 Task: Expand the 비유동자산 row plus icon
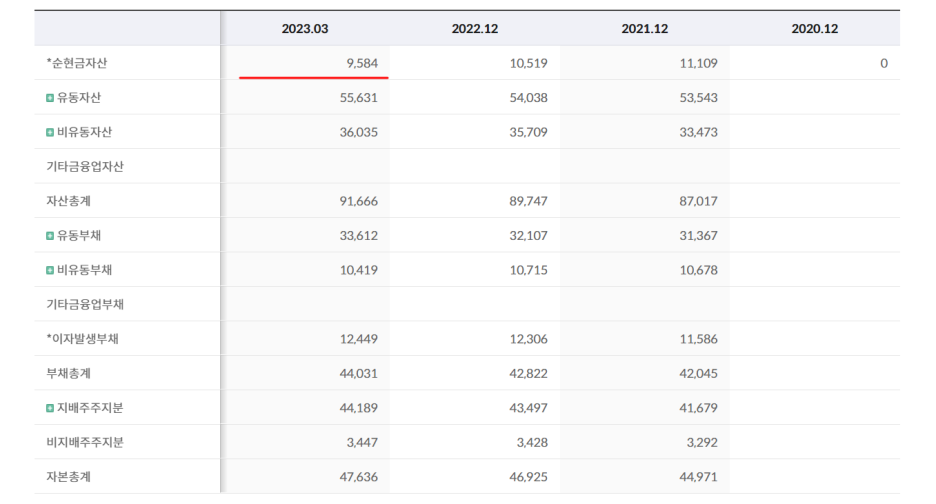[x=50, y=133]
